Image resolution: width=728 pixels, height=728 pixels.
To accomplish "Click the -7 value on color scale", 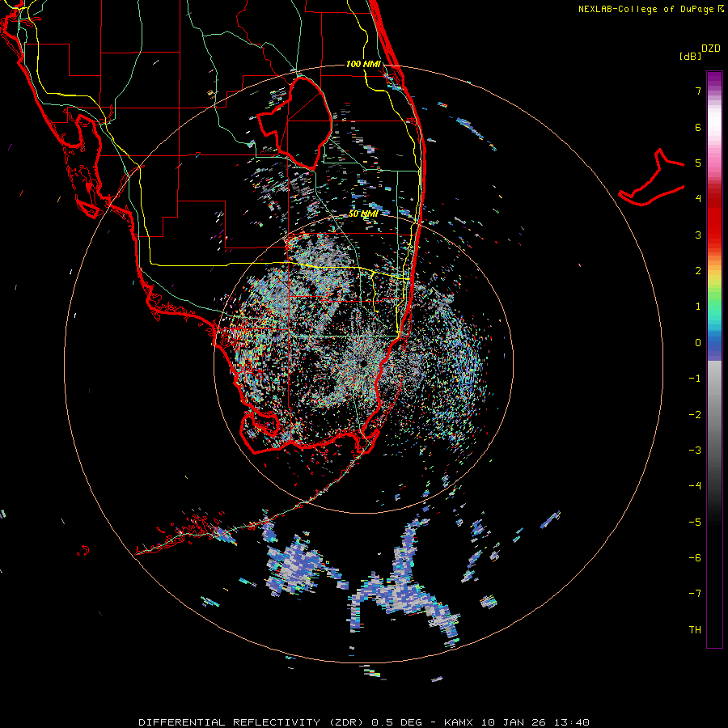I will tap(695, 594).
